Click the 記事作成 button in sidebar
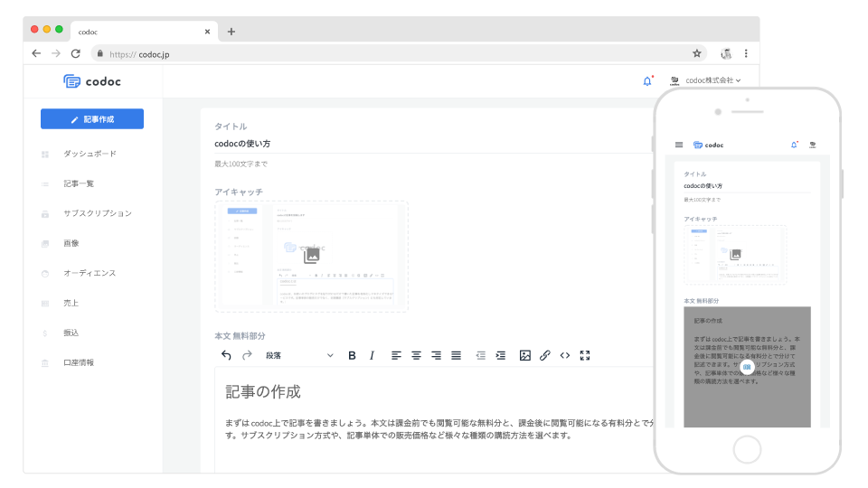 pyautogui.click(x=92, y=119)
